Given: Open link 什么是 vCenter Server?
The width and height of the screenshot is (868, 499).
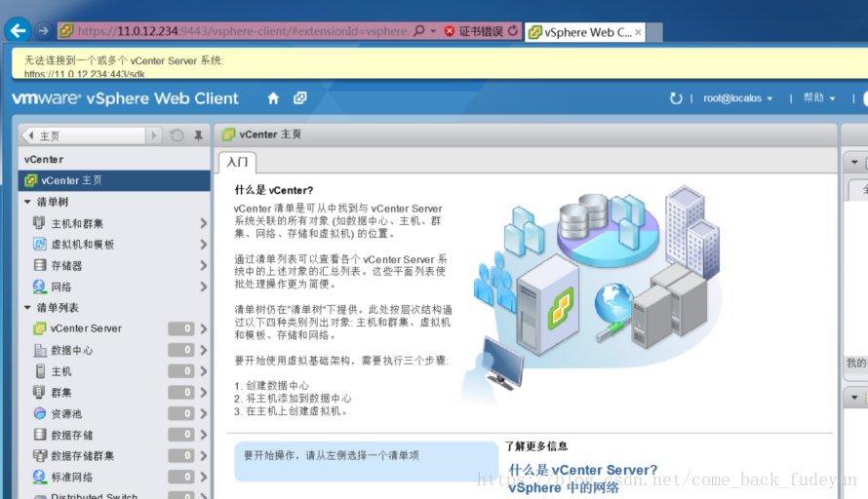Looking at the screenshot, I should 583,470.
